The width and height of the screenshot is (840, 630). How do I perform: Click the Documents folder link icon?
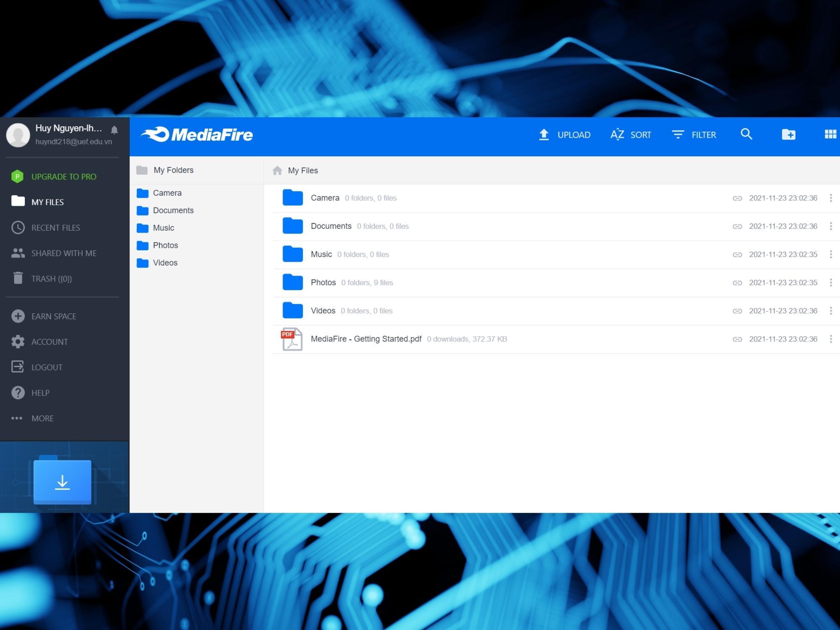[x=737, y=226]
